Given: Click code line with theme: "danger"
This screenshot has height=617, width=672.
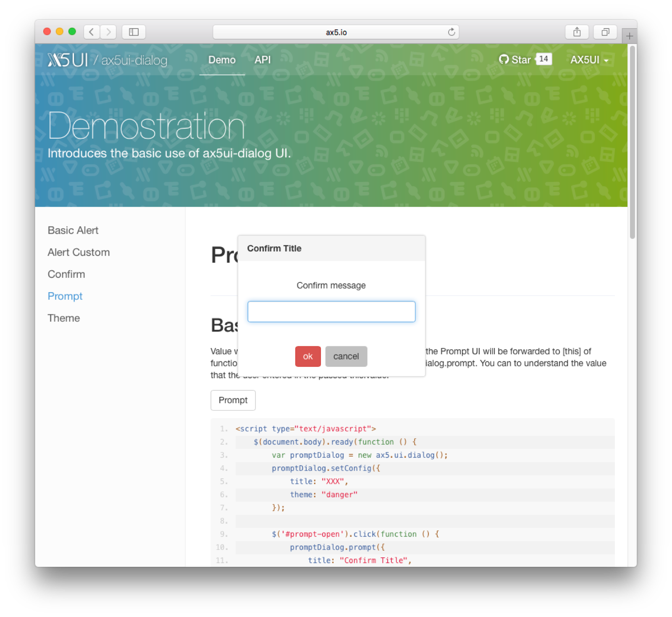Looking at the screenshot, I should click(425, 495).
